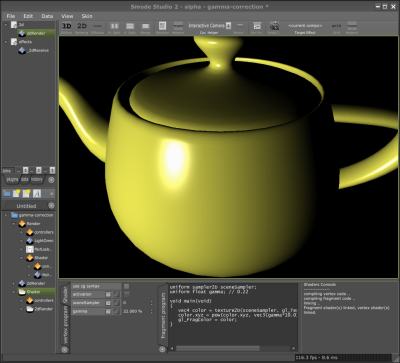Screen dimensions: 400x363
Task: Expand the 2dRender node in scene tree
Action: pyautogui.click(x=14, y=283)
